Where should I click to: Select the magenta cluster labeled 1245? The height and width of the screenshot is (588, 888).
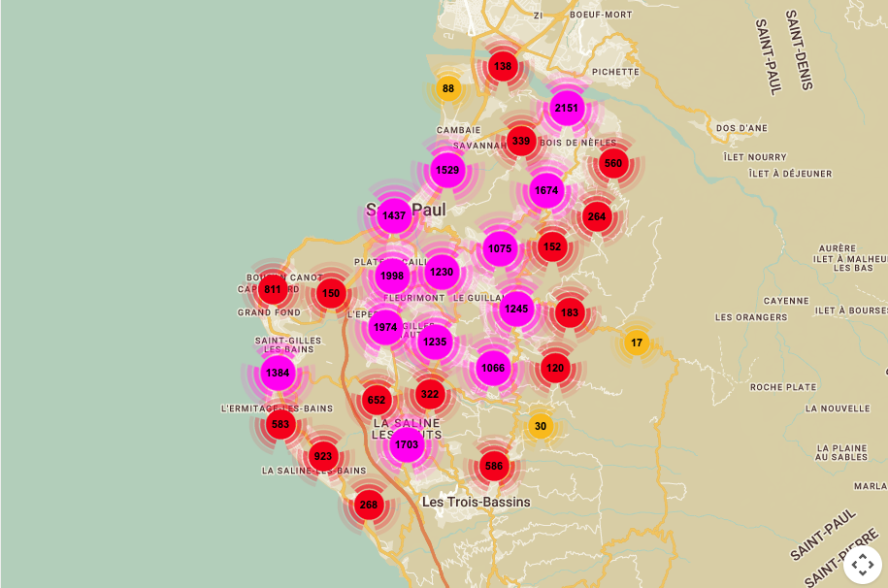click(x=516, y=310)
